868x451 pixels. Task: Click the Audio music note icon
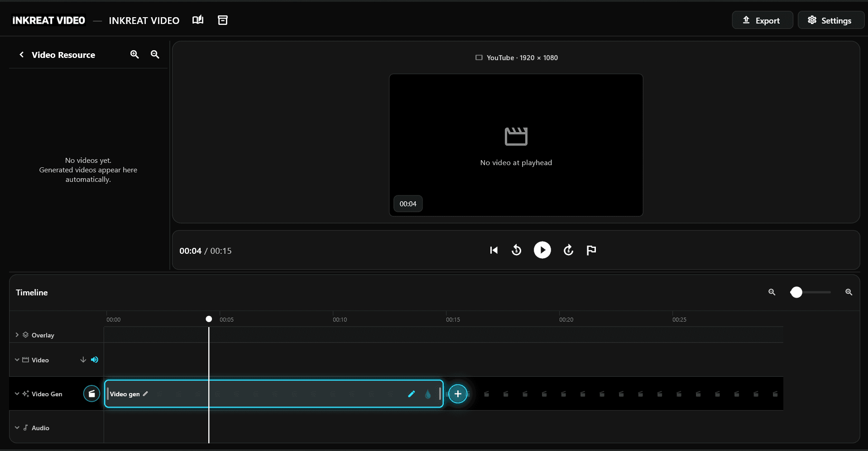(26, 427)
